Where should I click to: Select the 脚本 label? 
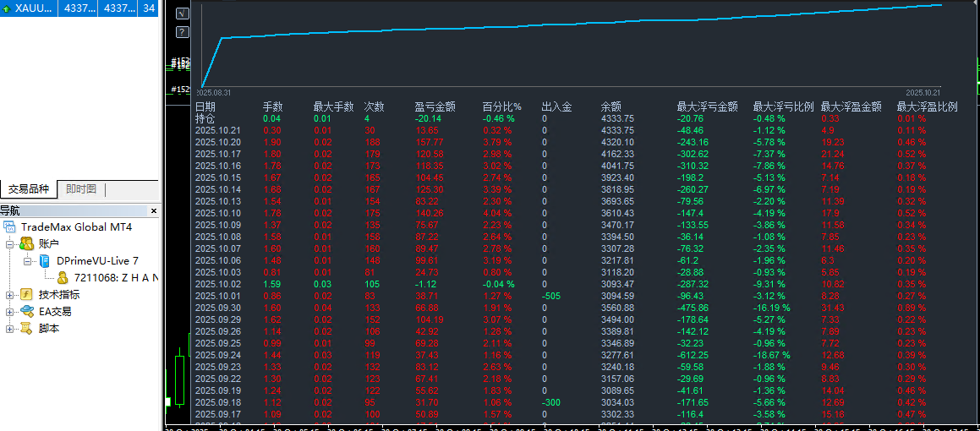click(48, 328)
